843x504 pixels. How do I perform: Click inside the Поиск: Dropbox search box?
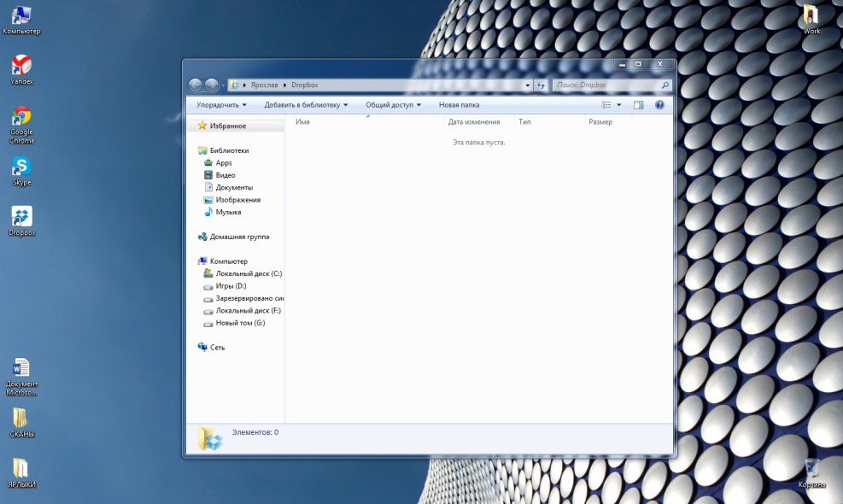pos(606,85)
